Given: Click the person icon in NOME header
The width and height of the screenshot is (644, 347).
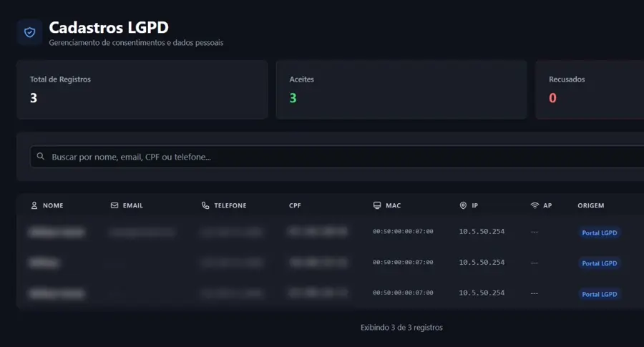Looking at the screenshot, I should click(34, 205).
